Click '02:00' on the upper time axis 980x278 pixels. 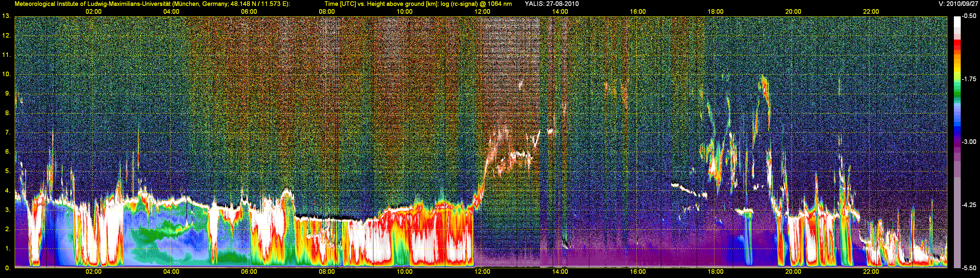[x=93, y=11]
